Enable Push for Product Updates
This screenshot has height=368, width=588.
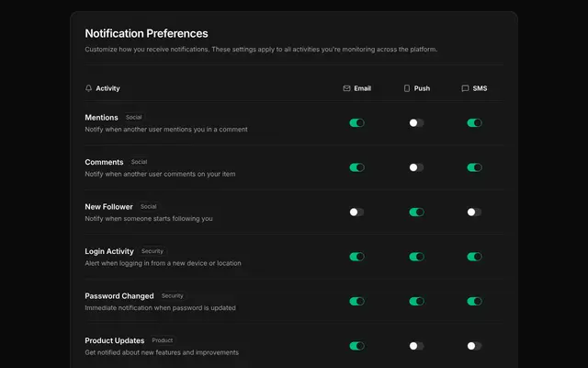click(x=416, y=346)
